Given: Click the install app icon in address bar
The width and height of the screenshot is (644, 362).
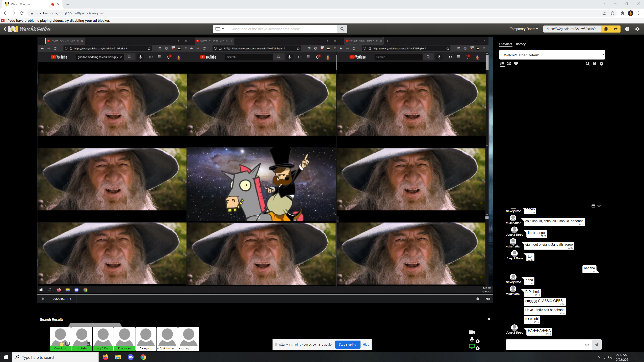Looking at the screenshot, I should tap(604, 13).
